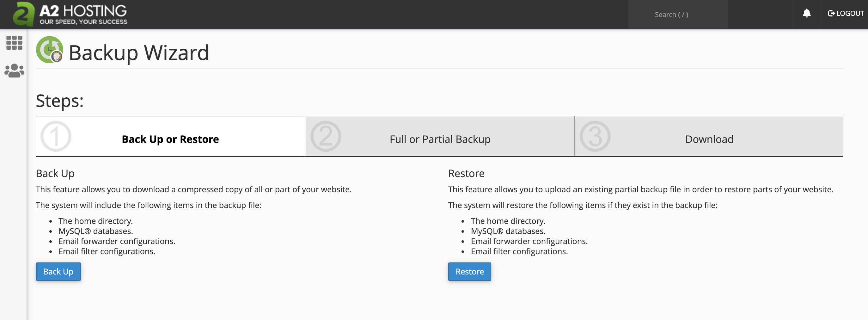This screenshot has width=868, height=320.
Task: Click the "Restore" section heading
Action: tap(466, 173)
